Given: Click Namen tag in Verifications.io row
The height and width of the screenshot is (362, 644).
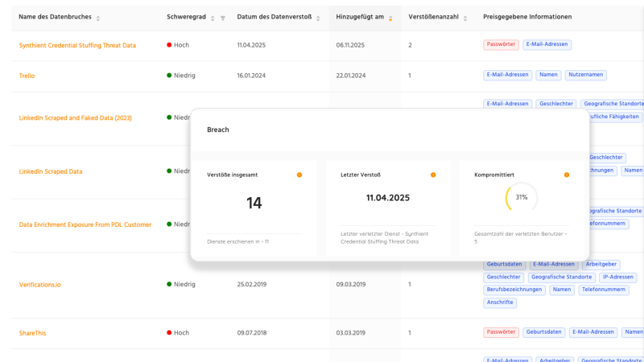Looking at the screenshot, I should pos(561,290).
